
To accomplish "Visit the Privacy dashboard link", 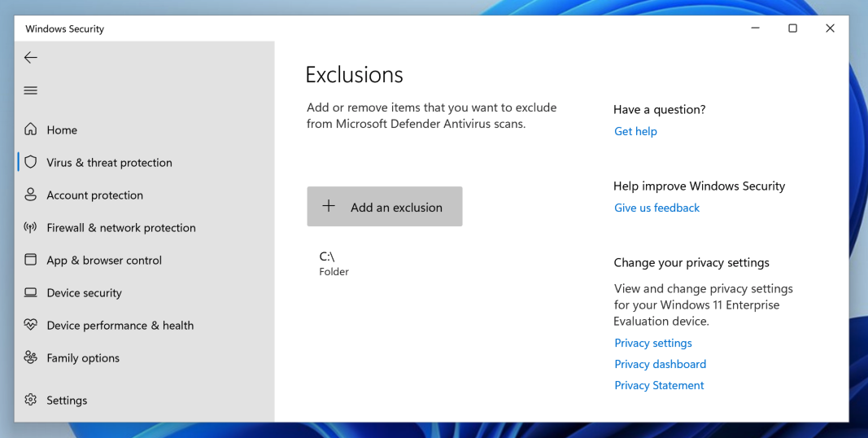I will pyautogui.click(x=660, y=364).
